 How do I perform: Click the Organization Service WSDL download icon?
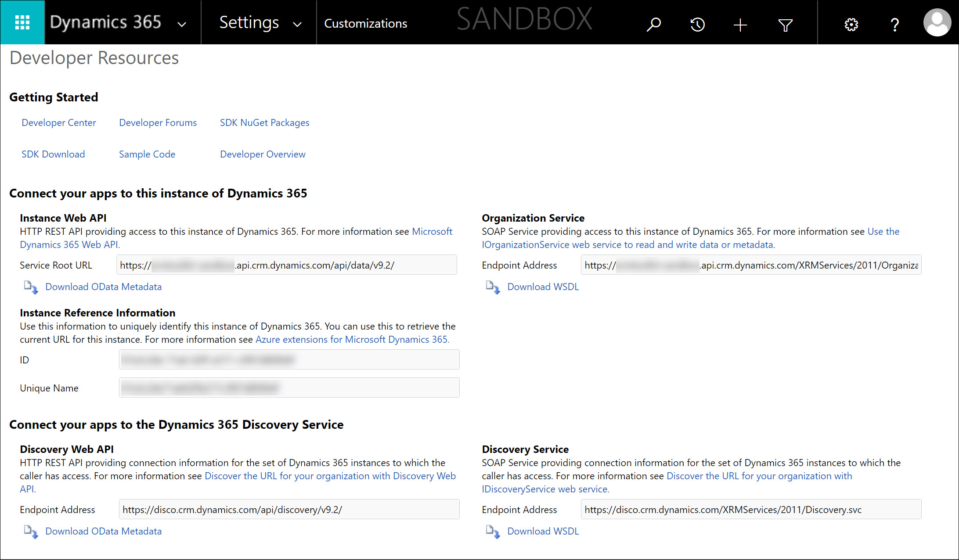pyautogui.click(x=493, y=287)
